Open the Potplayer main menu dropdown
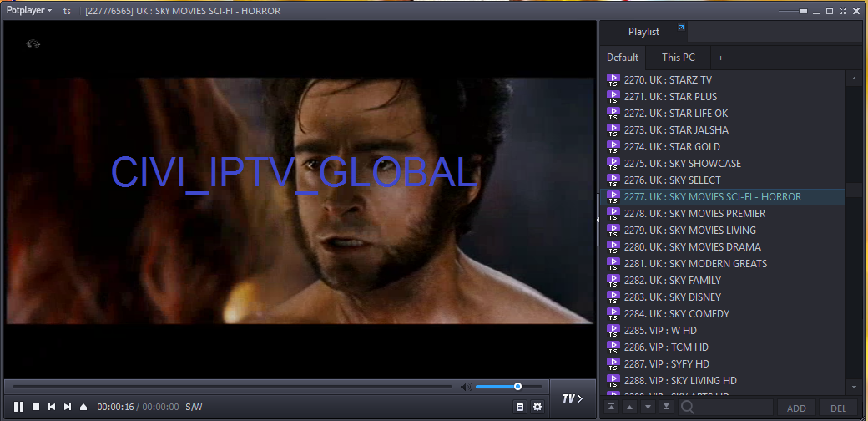 point(28,11)
